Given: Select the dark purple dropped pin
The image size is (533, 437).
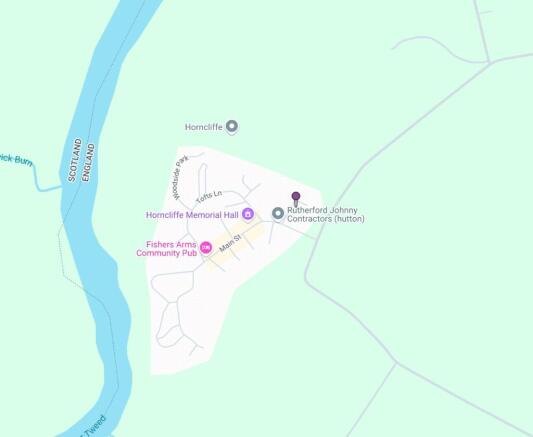Looking at the screenshot, I should tap(296, 199).
